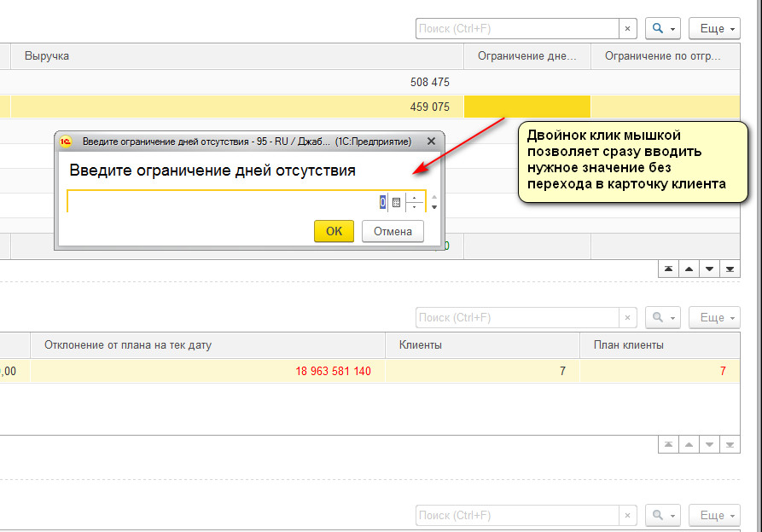Jump to last row in Выручка table

point(729,269)
